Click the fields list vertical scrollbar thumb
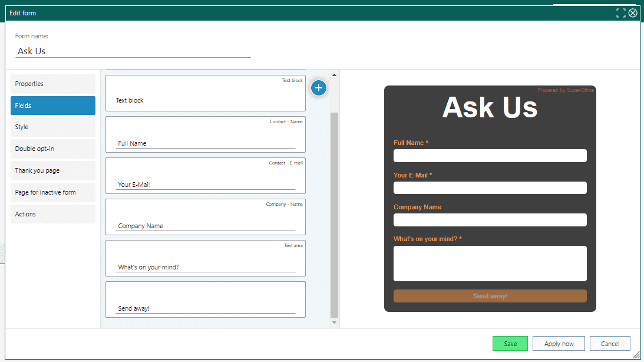 click(x=334, y=215)
